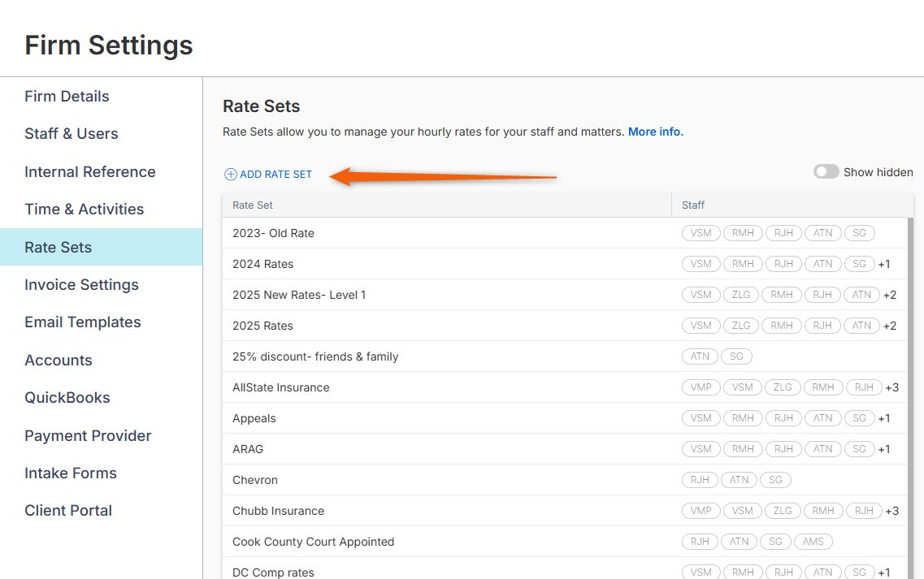Navigate to Email Templates
The width and height of the screenshot is (924, 579).
pyautogui.click(x=82, y=322)
